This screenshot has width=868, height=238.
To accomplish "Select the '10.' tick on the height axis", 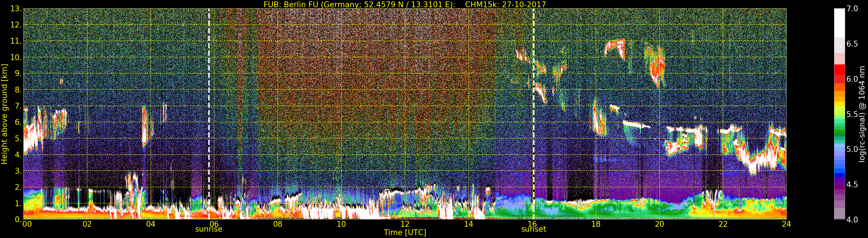I will [x=16, y=57].
